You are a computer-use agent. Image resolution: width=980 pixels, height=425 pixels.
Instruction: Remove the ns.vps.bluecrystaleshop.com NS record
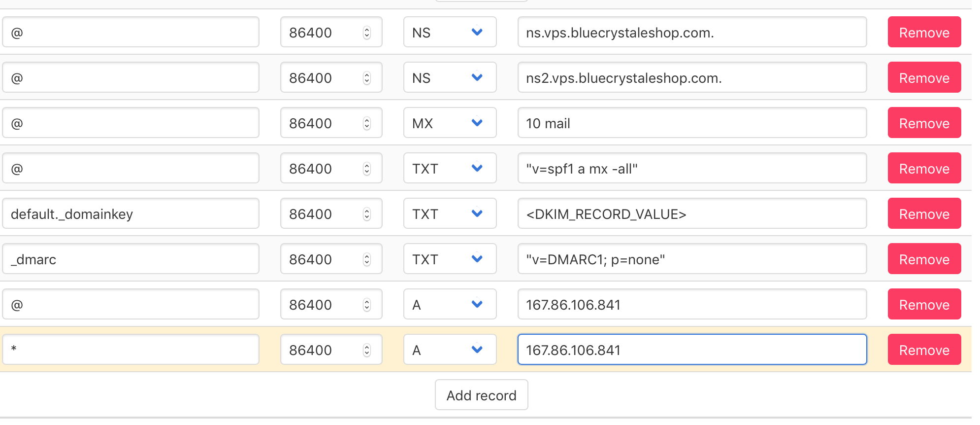click(x=924, y=32)
